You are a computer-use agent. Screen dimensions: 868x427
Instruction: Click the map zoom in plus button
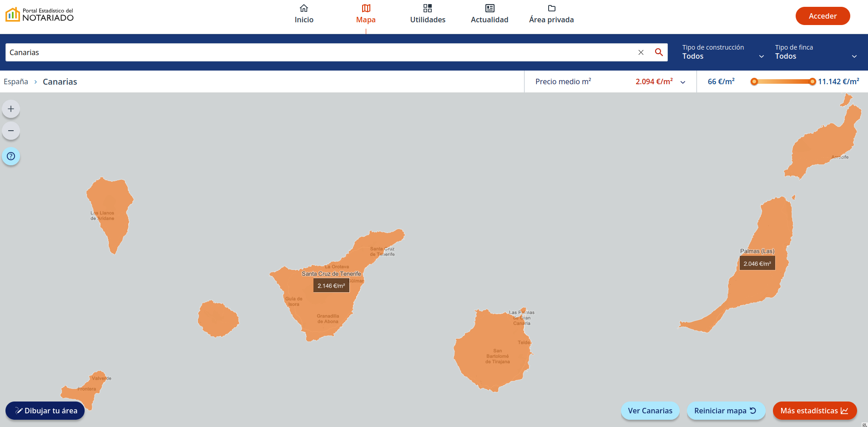(11, 109)
